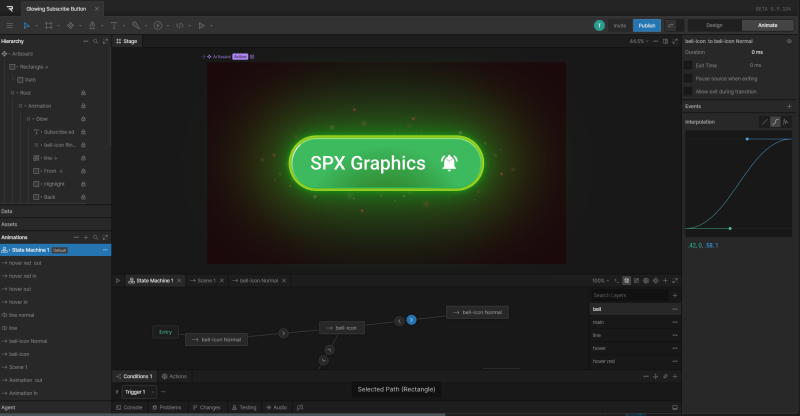Screen dimensions: 800x416
Task: Open settings sliders icon beside Publish
Action: click(670, 25)
